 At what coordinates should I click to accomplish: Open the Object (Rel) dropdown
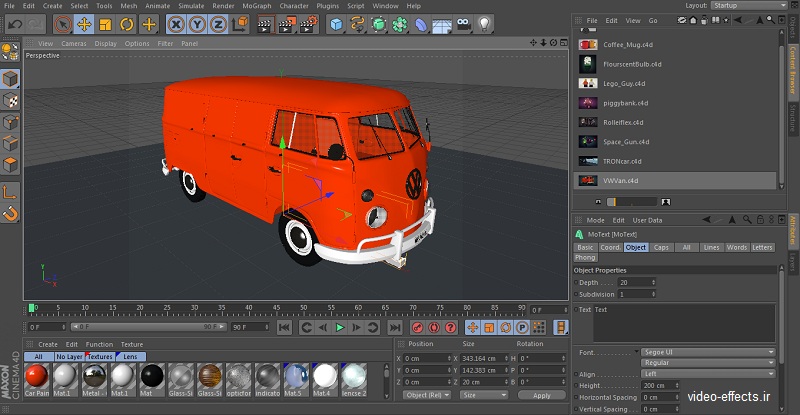pyautogui.click(x=428, y=395)
